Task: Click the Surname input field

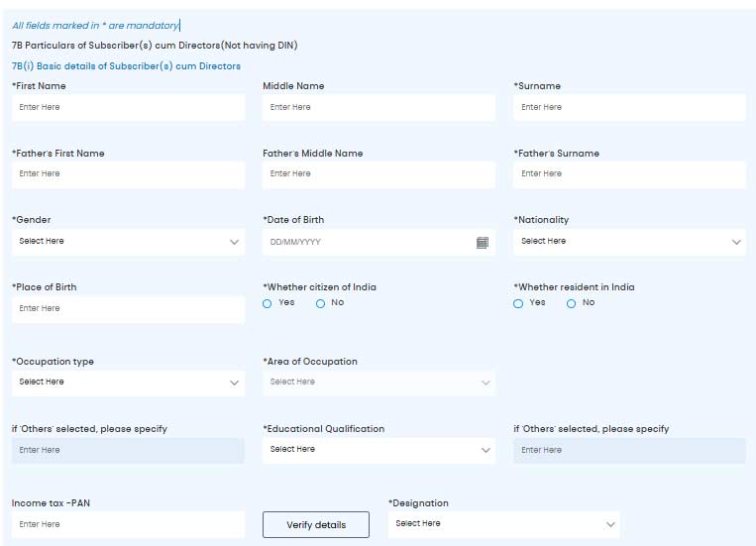Action: (629, 107)
